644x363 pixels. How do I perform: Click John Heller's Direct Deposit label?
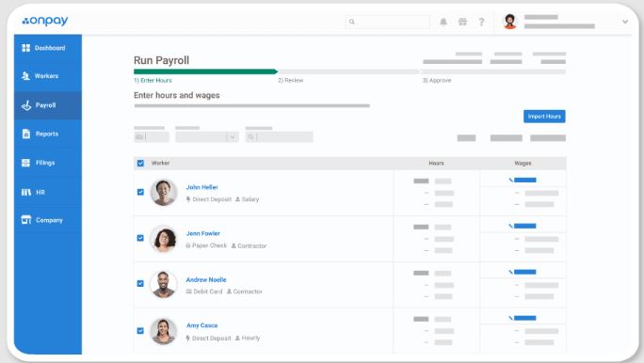point(212,199)
